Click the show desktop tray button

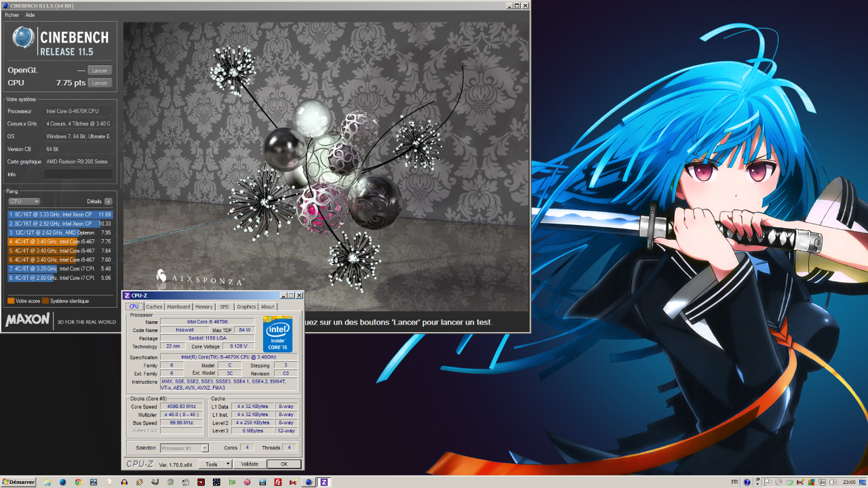[863, 482]
